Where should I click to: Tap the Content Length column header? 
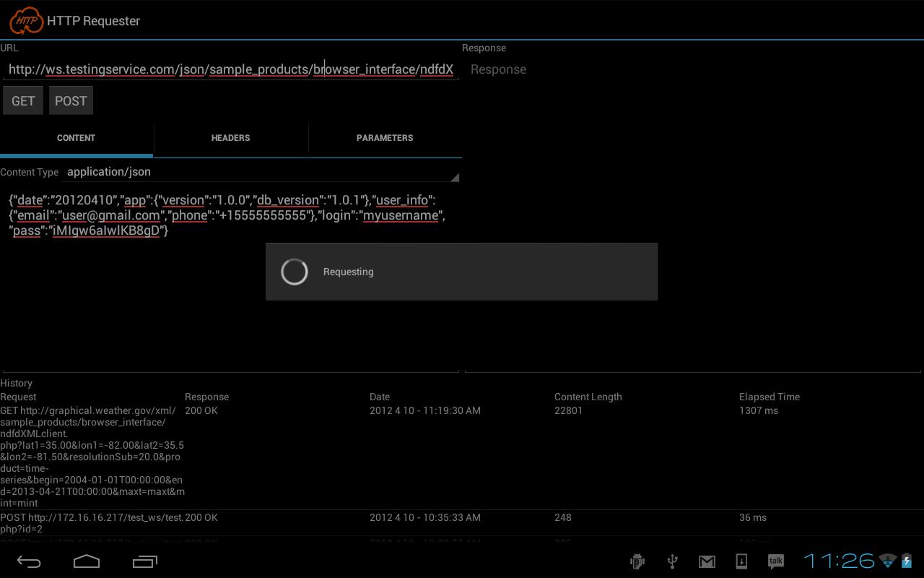tap(588, 397)
